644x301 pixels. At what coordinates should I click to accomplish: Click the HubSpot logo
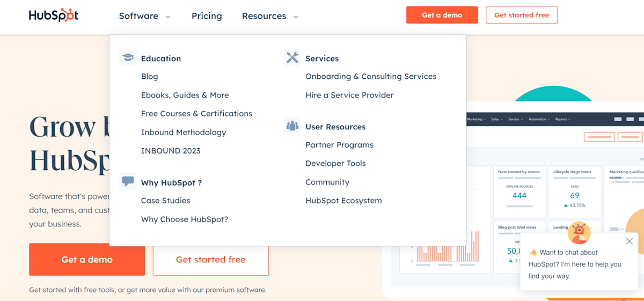[54, 16]
